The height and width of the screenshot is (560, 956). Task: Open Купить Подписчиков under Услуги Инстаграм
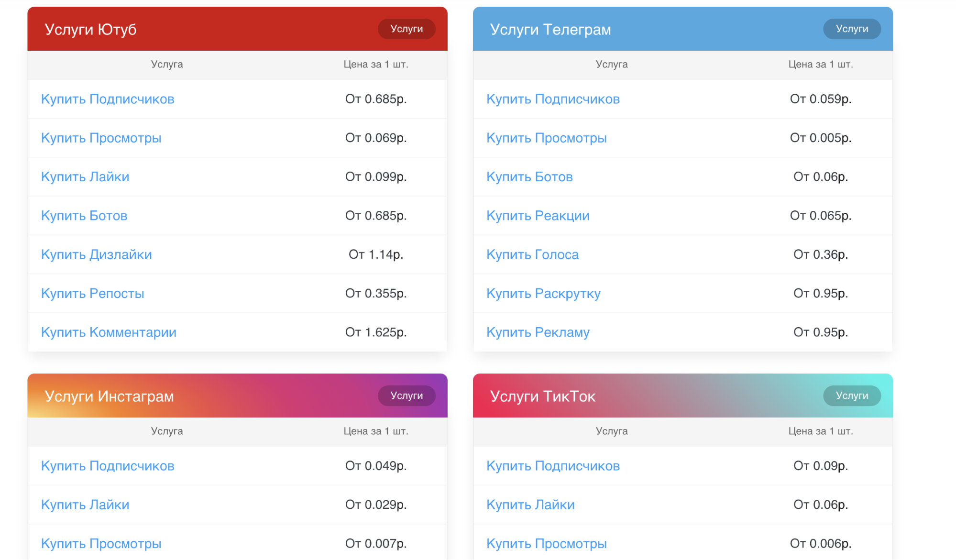click(x=108, y=466)
